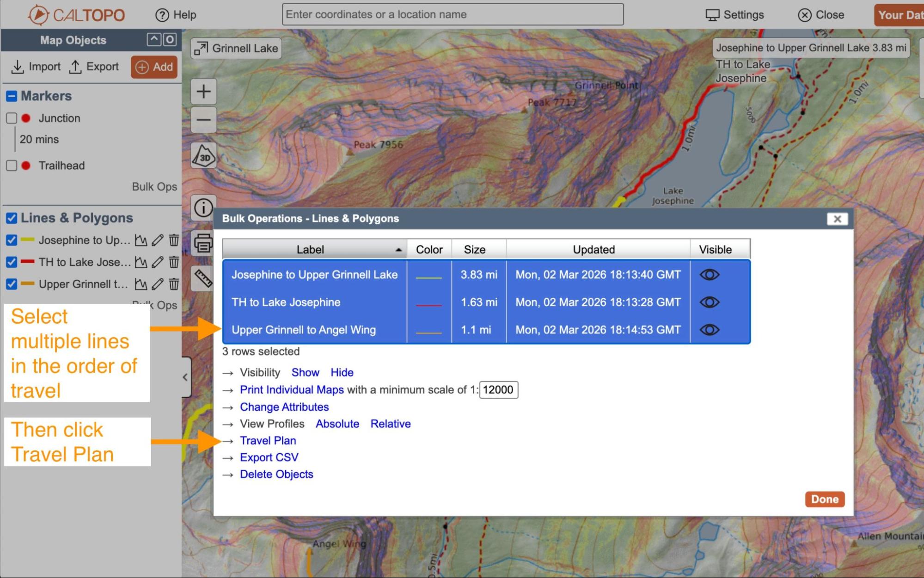Image resolution: width=924 pixels, height=578 pixels.
Task: Check the Trailhead marker checkbox
Action: pos(12,166)
